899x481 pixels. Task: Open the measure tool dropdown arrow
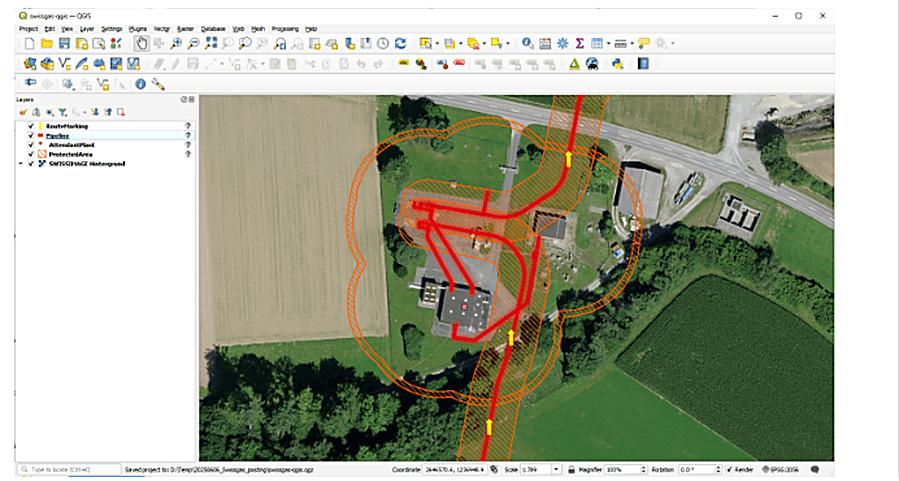click(x=632, y=44)
